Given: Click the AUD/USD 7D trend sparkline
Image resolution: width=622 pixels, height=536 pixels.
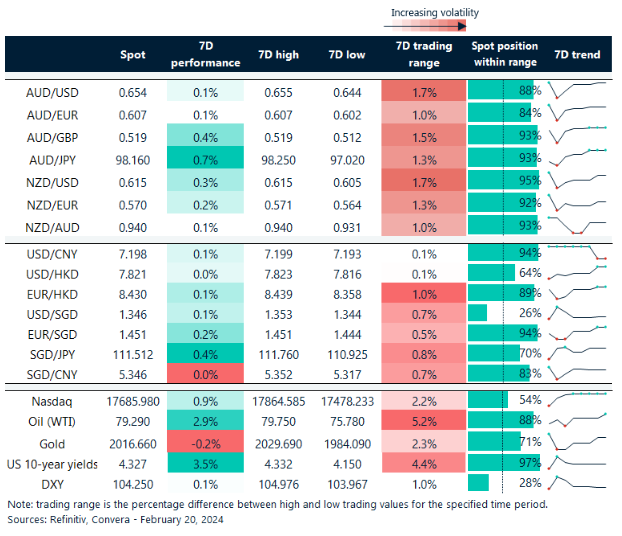Looking at the screenshot, I should 577,91.
